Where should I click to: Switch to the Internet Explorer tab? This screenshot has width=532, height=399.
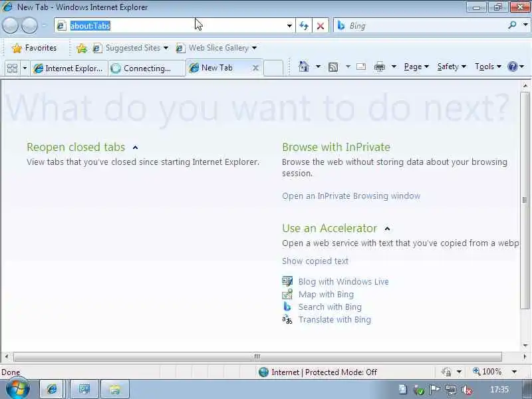(x=69, y=68)
